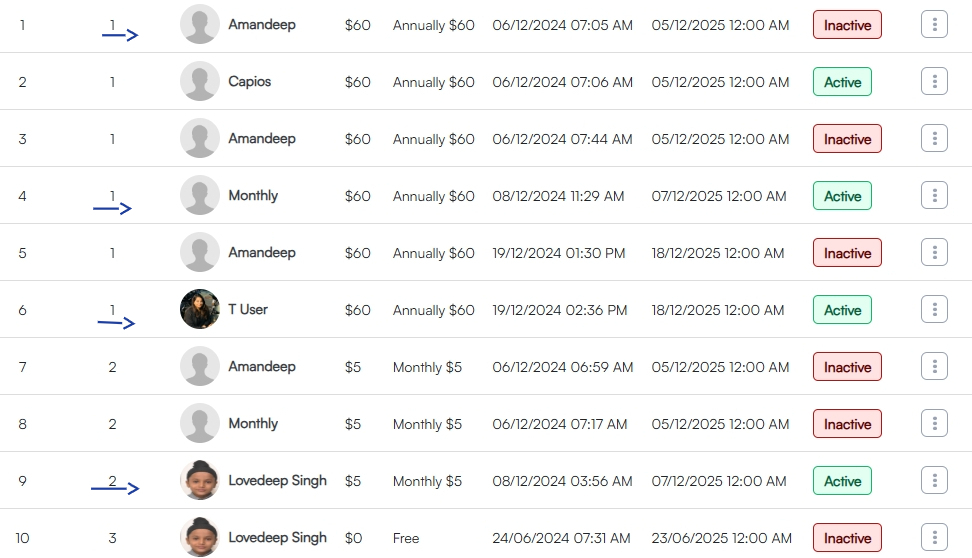Click Inactive badge in row 3
972x558 pixels.
coord(847,139)
